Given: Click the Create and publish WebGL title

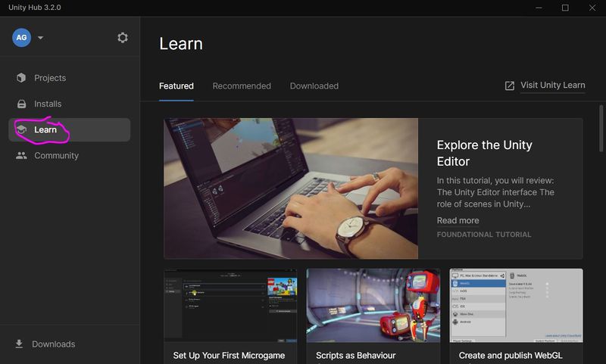Looking at the screenshot, I should tap(511, 355).
